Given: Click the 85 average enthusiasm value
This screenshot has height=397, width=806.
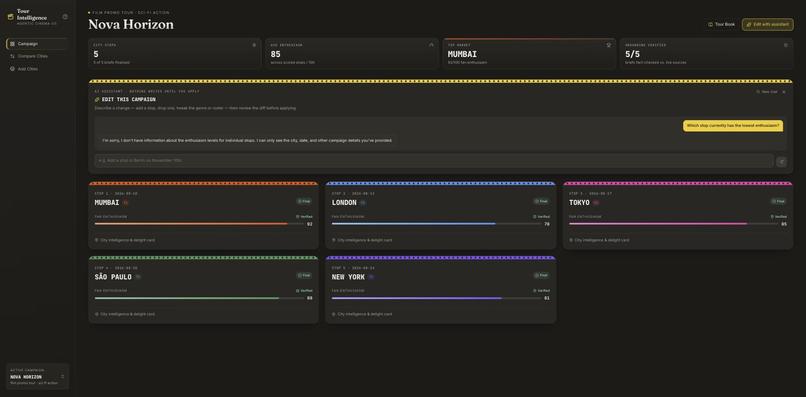Looking at the screenshot, I should [x=276, y=54].
